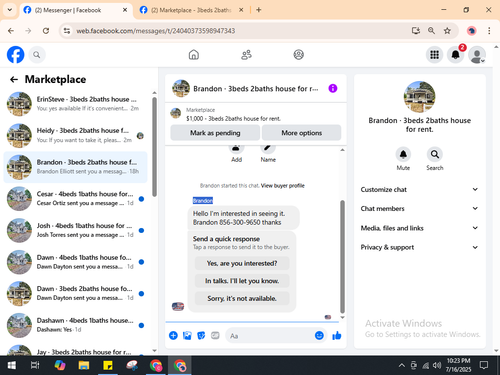500x375 pixels.
Task: Show hidden system tray icons
Action: coord(402,366)
